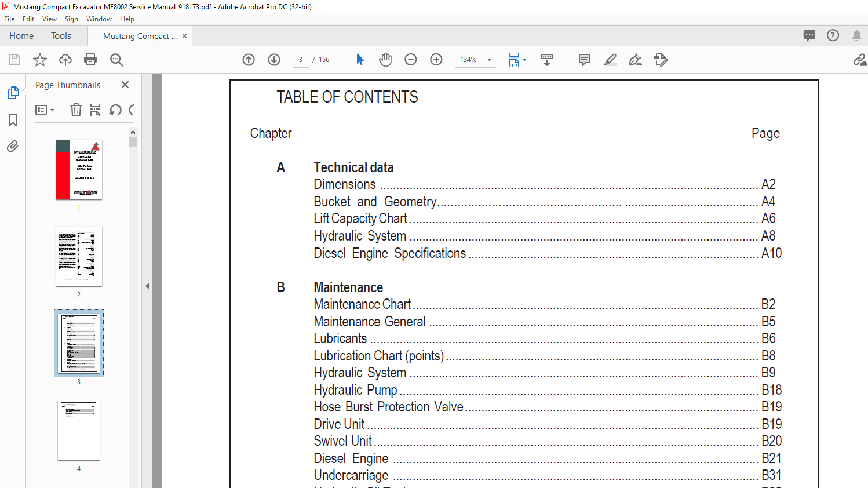The image size is (868, 488).
Task: Switch to the Tools tab
Action: click(x=61, y=36)
